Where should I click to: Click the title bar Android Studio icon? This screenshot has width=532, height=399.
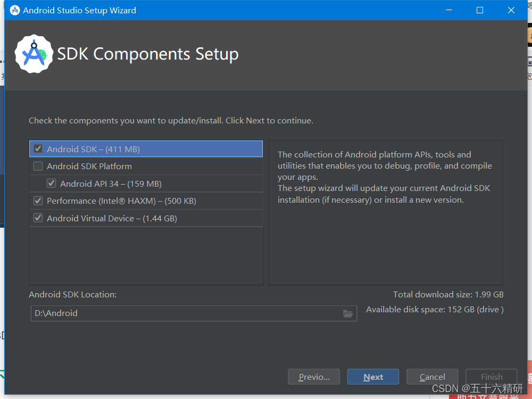point(14,10)
